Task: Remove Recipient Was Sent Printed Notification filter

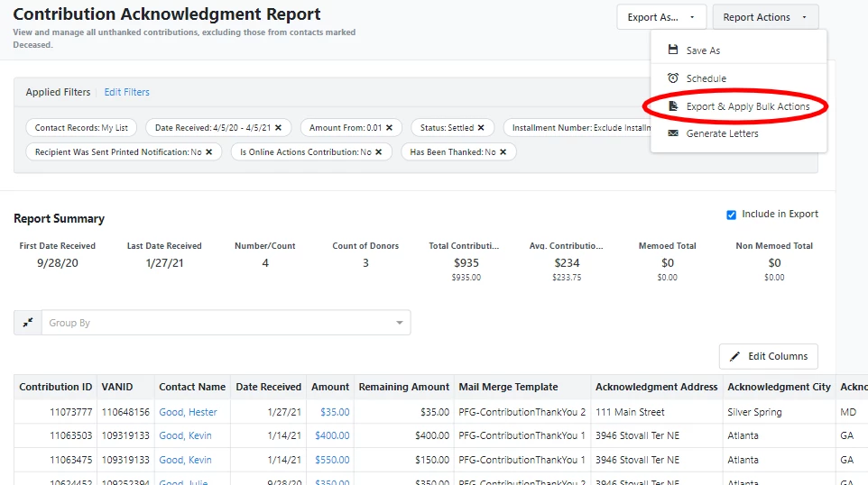Action: tap(208, 152)
